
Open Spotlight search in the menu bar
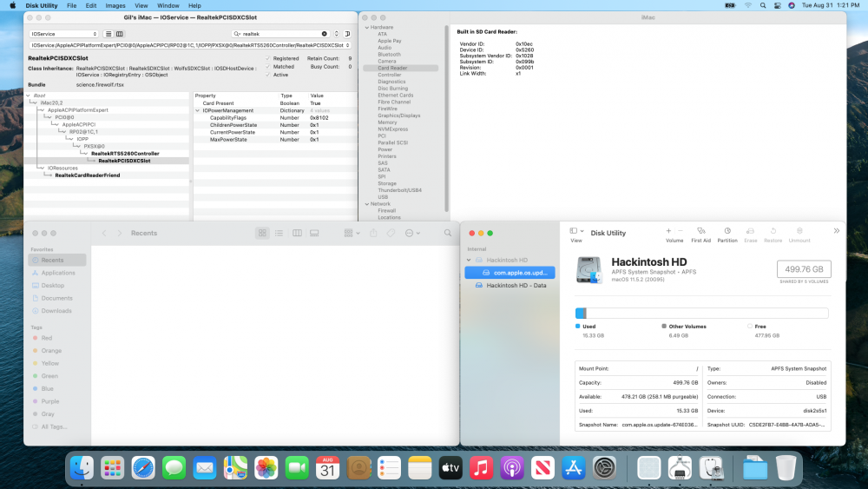point(763,5)
